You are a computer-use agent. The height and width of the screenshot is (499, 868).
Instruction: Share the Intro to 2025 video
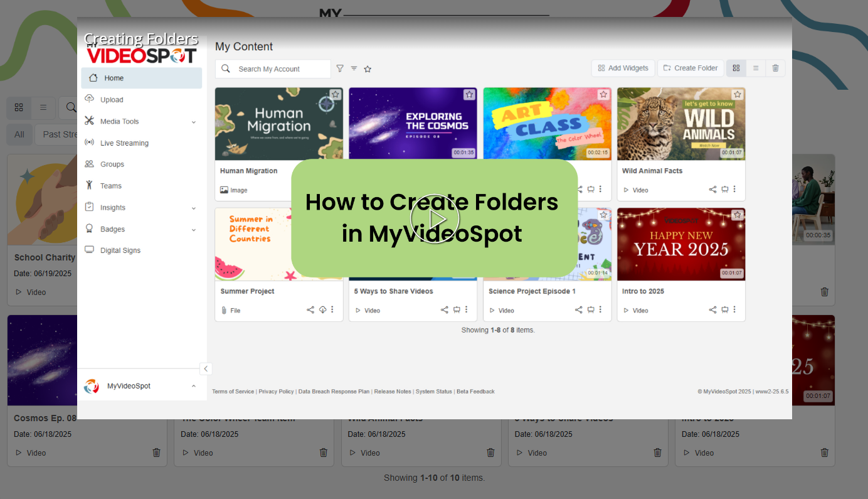click(712, 310)
